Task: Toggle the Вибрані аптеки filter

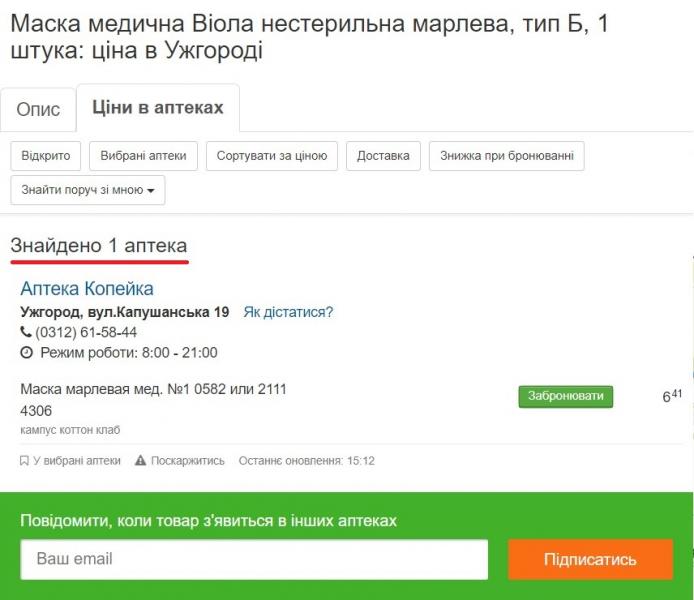Action: coord(143,156)
